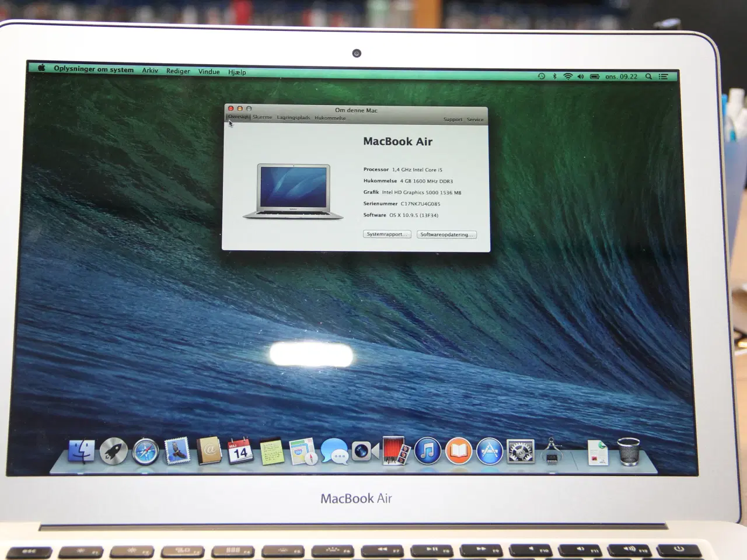This screenshot has width=747, height=560.
Task: Click battery status icon
Action: click(595, 76)
